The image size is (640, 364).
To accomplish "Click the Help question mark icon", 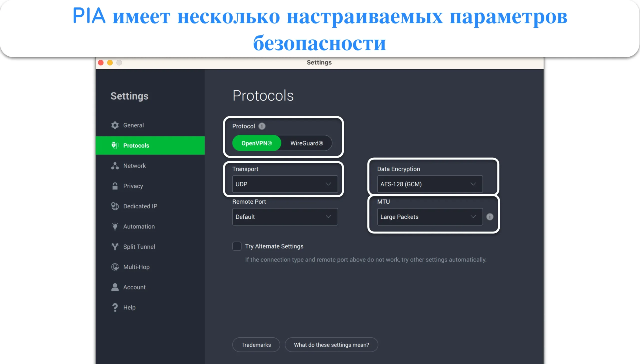I will [115, 307].
